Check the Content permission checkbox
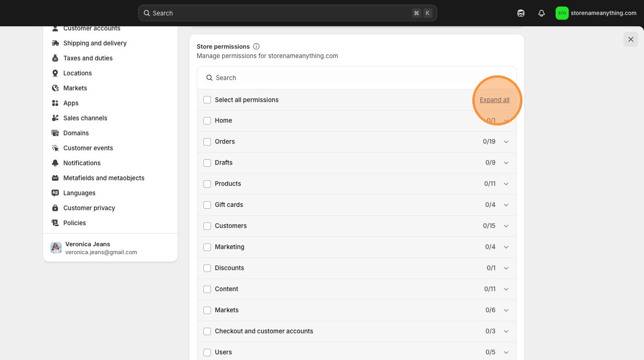This screenshot has height=360, width=644. pyautogui.click(x=207, y=289)
